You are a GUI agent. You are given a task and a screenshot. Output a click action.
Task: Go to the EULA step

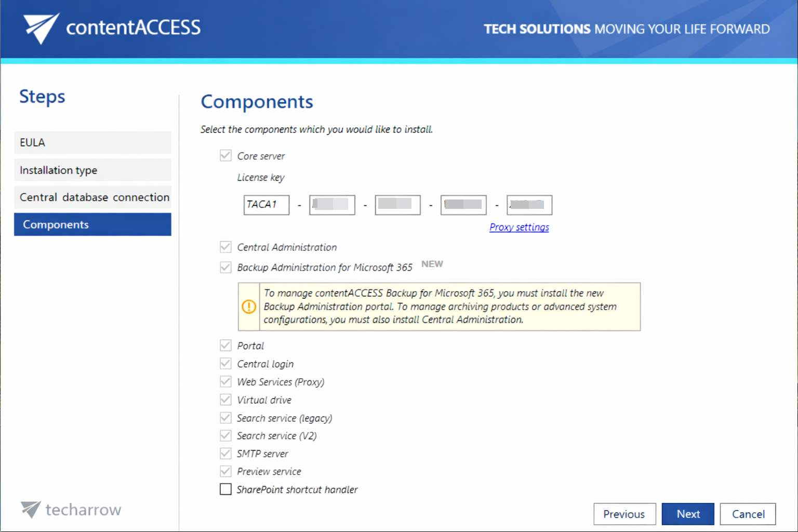coord(92,142)
